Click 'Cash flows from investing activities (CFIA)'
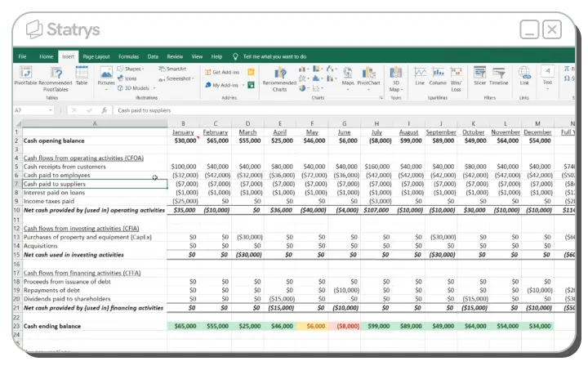 click(81, 229)
